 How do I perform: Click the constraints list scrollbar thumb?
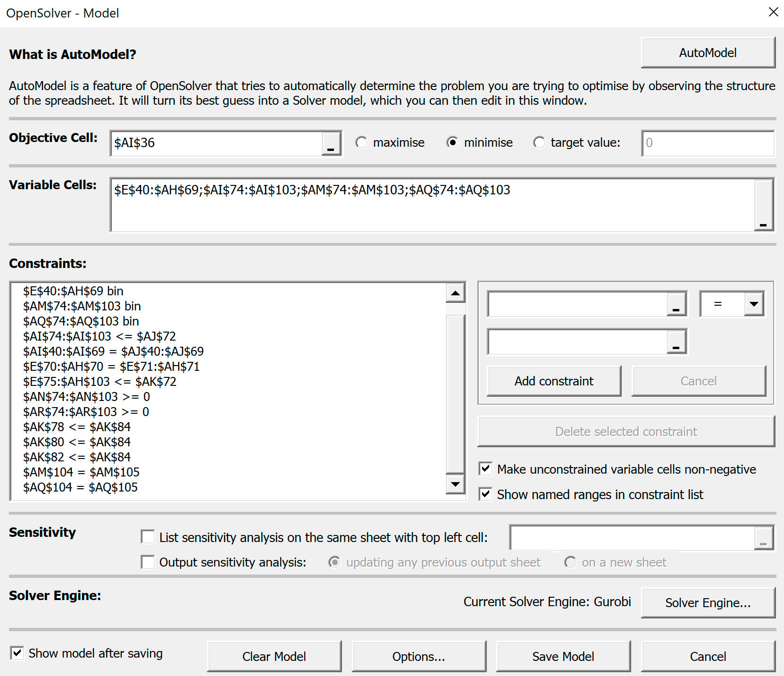pyautogui.click(x=455, y=394)
